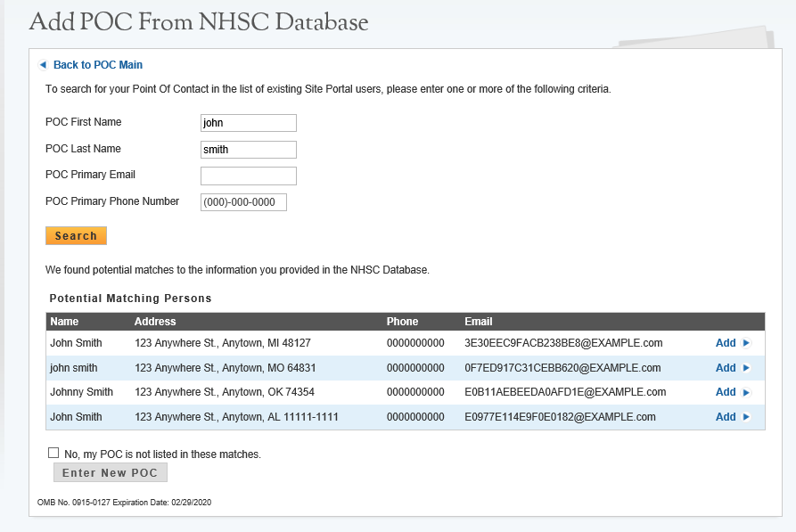Focus the POC First Name field

[x=249, y=123]
